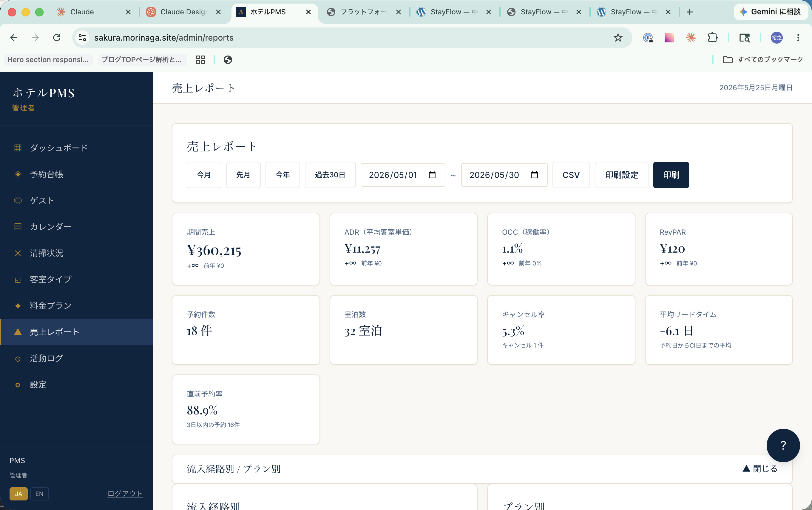Click the start date field 2026/05/01
The image size is (812, 510).
pyautogui.click(x=403, y=175)
